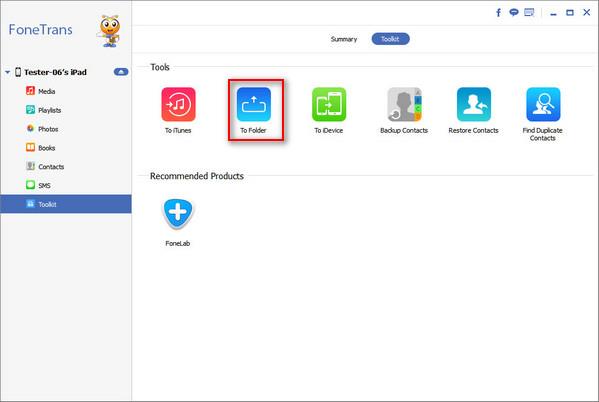The width and height of the screenshot is (599, 402).
Task: Eject the iPad with the blue eject button
Action: click(x=121, y=72)
